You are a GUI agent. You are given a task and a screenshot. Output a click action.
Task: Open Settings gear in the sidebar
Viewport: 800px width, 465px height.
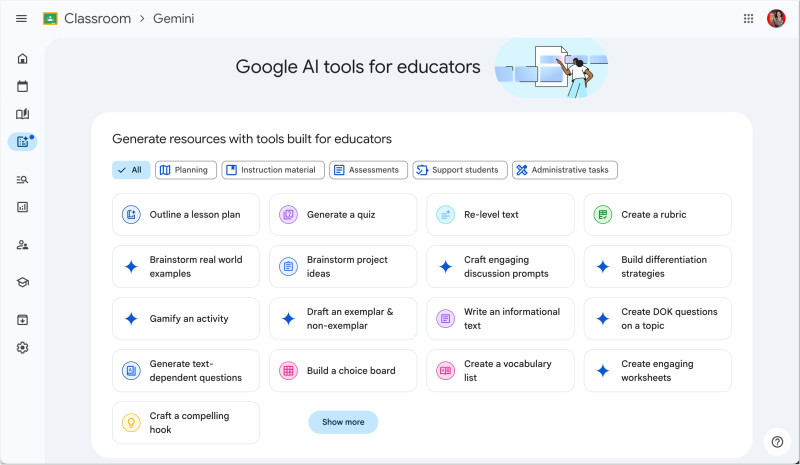point(22,348)
